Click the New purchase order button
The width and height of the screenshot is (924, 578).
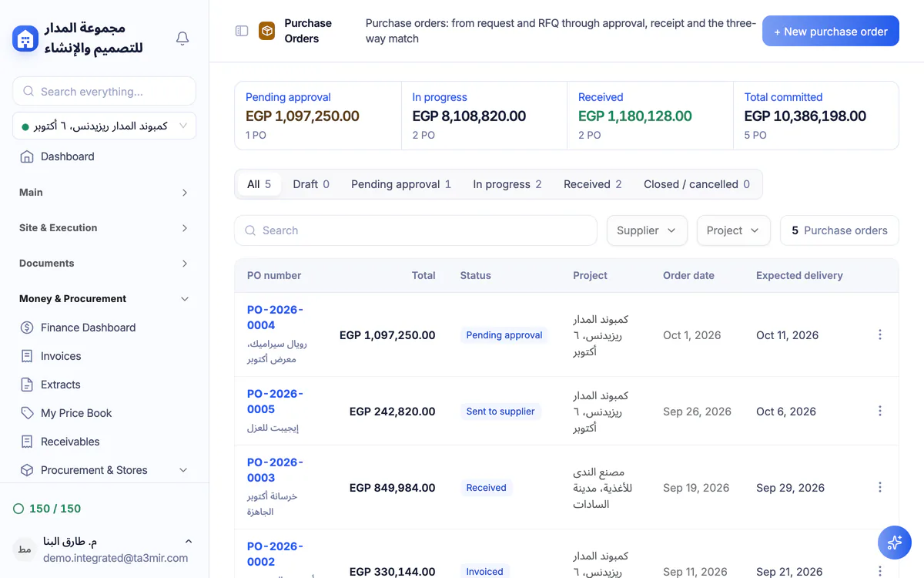click(831, 31)
